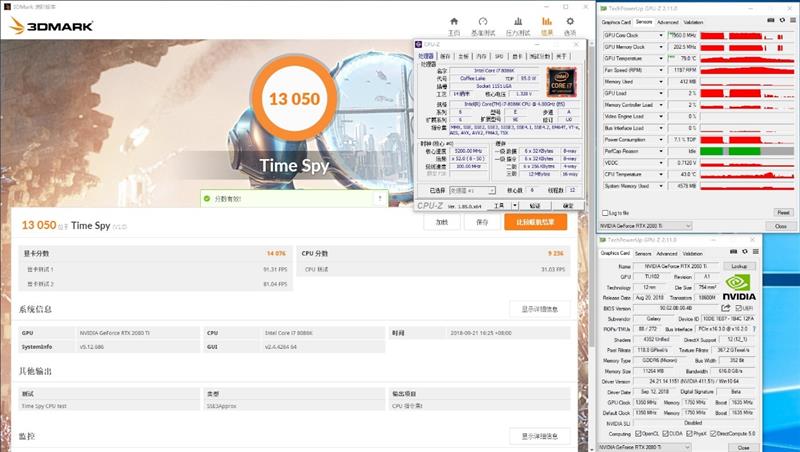Viewport: 800px width, 452px height.
Task: Click the Bus Interface question mark icon
Action: [755, 329]
